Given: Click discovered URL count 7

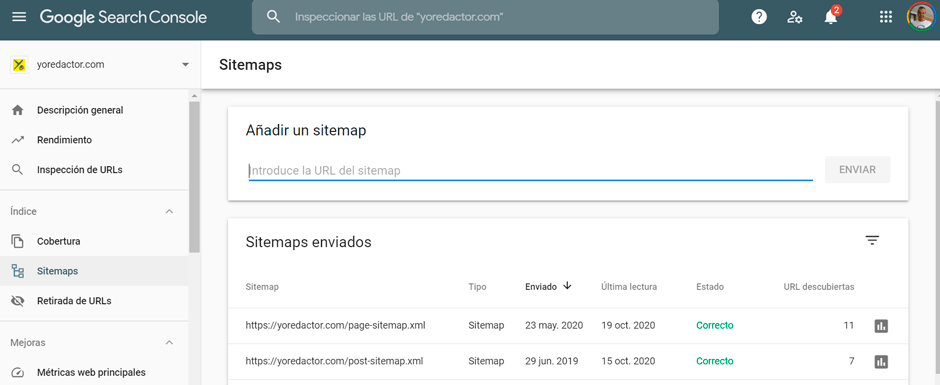Looking at the screenshot, I should tap(851, 361).
